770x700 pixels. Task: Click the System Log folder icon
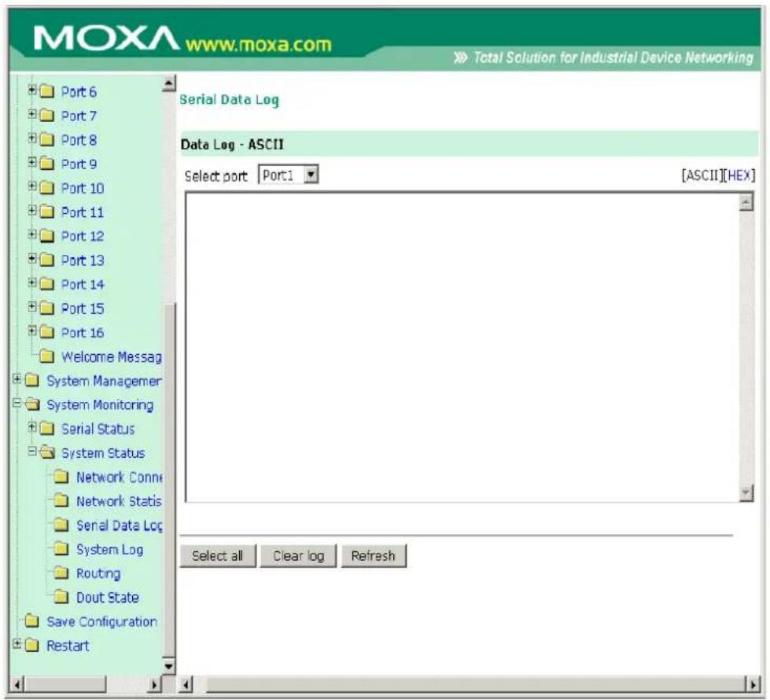click(x=61, y=549)
